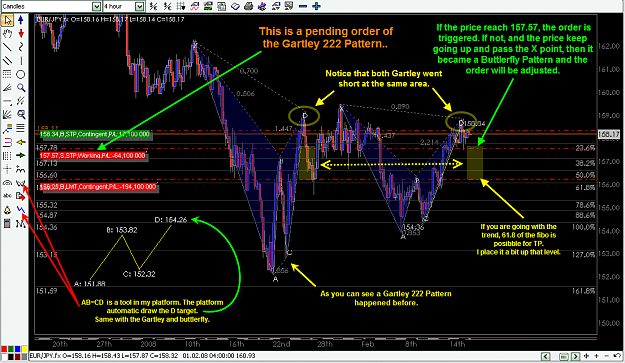Select the magnifier zoom tool
The height and width of the screenshot is (363, 625).
21,88
